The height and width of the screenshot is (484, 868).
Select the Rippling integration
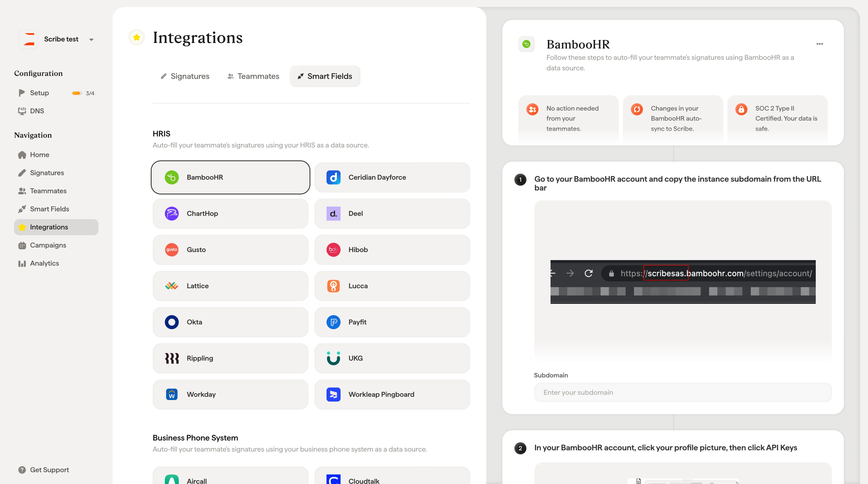tap(231, 358)
